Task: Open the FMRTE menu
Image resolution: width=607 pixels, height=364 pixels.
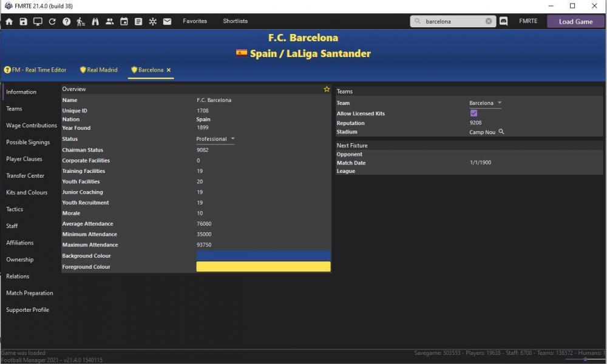Action: pos(529,21)
